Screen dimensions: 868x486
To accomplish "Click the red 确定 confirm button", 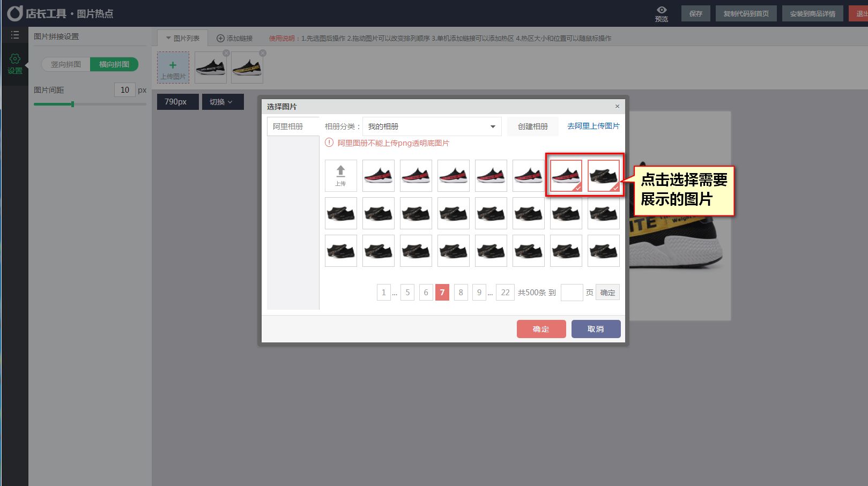I will tap(541, 329).
